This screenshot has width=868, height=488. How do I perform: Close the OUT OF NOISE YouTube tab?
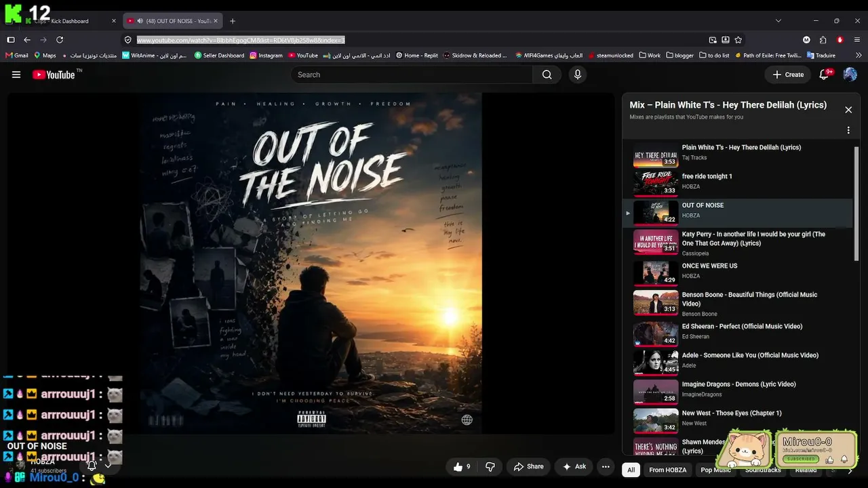point(216,21)
